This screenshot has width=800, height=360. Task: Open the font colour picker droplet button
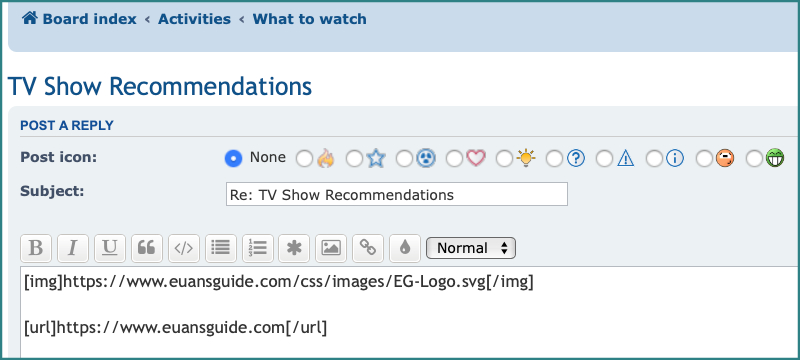(x=405, y=248)
